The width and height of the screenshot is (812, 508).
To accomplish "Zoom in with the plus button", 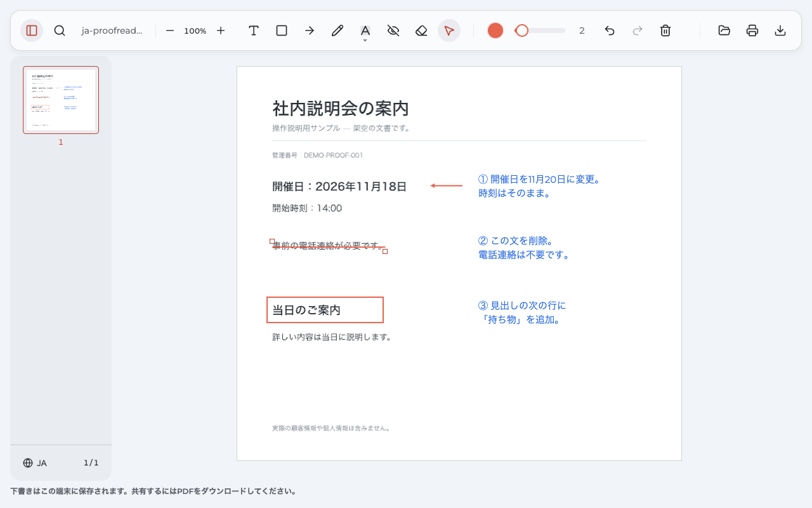I will [221, 30].
